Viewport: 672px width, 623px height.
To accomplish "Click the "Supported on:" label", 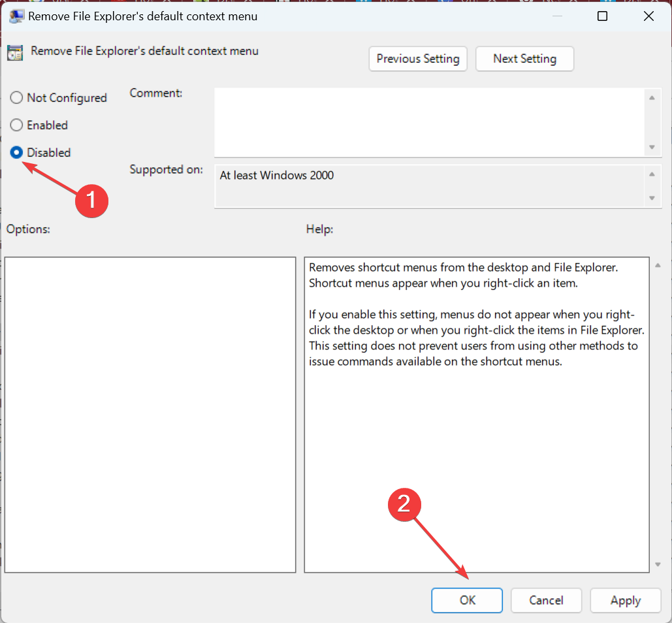I will 167,170.
